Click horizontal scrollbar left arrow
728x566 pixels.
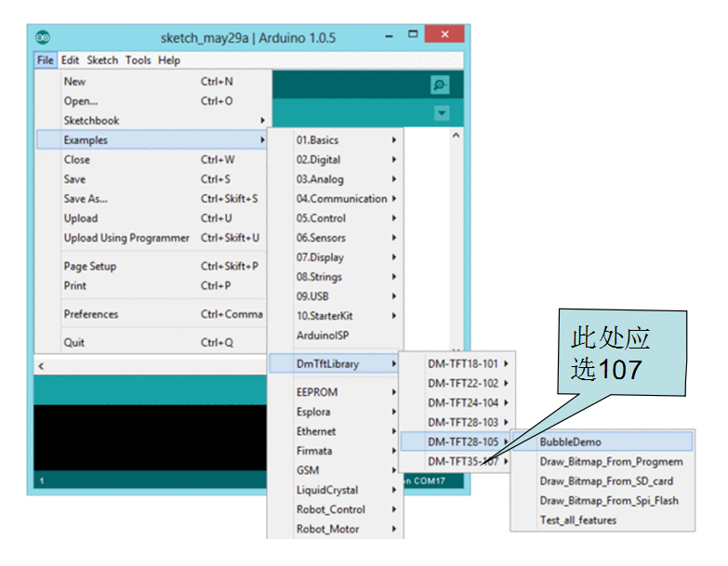(x=41, y=366)
